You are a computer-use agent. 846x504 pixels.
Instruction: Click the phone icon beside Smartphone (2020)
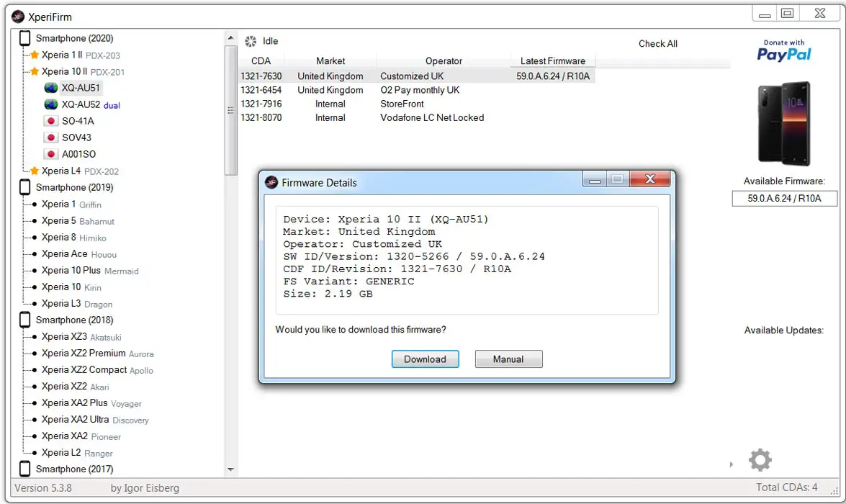(x=24, y=38)
